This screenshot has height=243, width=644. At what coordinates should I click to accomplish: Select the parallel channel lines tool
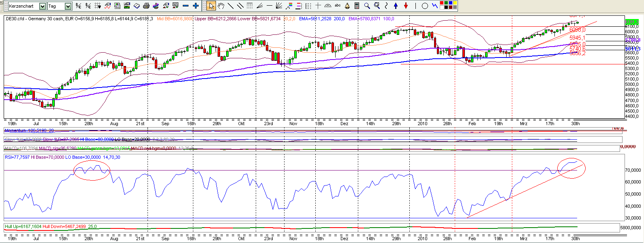point(240,6)
